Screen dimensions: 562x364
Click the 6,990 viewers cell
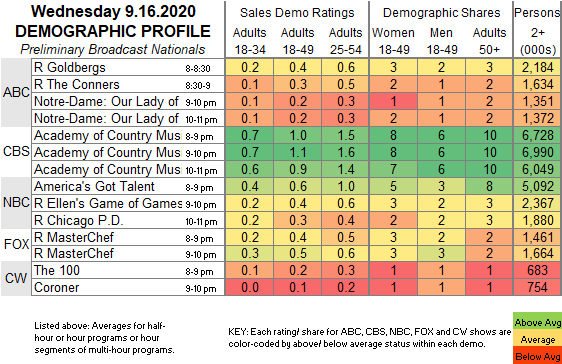click(x=537, y=152)
